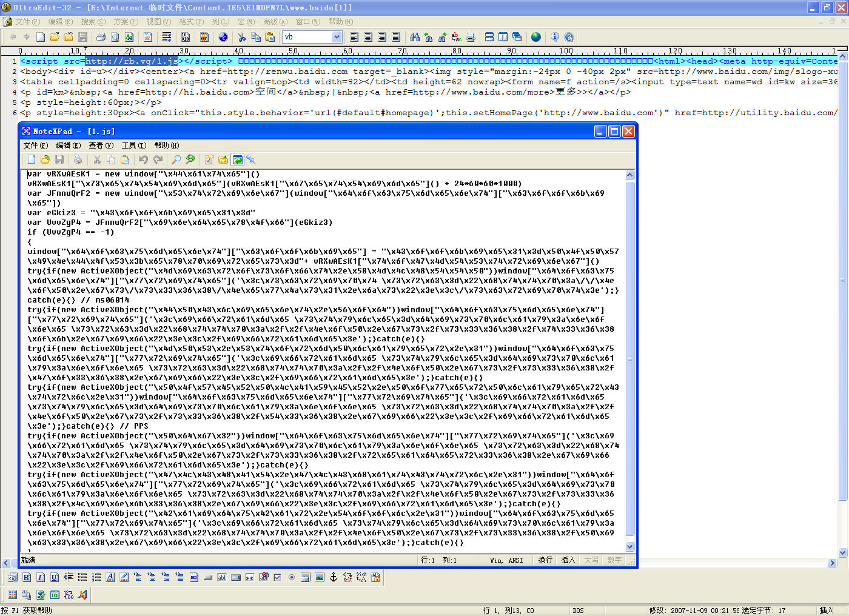Toggle the word-wrap button in NoteXPad
Screen dimensions: 849x616
point(238,159)
